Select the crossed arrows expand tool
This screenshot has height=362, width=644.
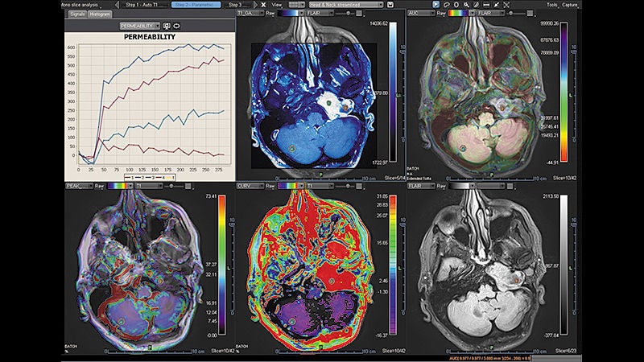pos(506,5)
